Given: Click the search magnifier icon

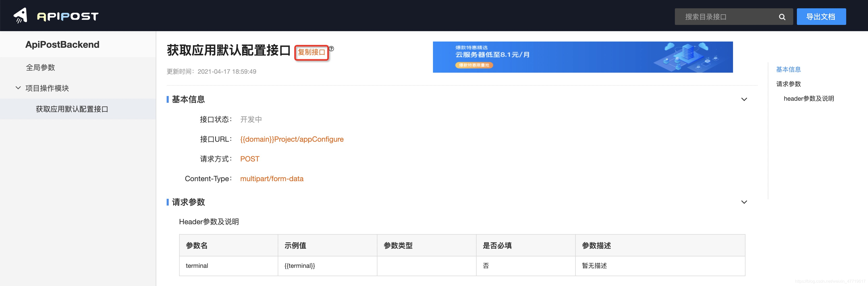Looking at the screenshot, I should click(x=782, y=17).
